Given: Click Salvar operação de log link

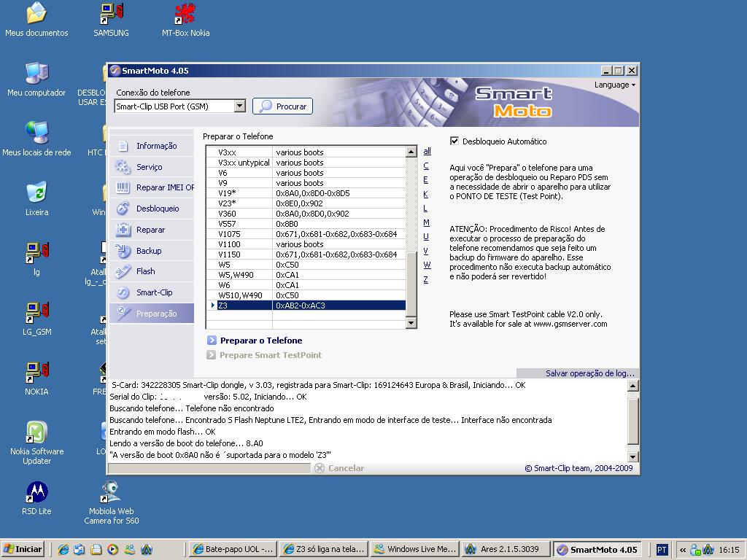Looking at the screenshot, I should click(589, 373).
